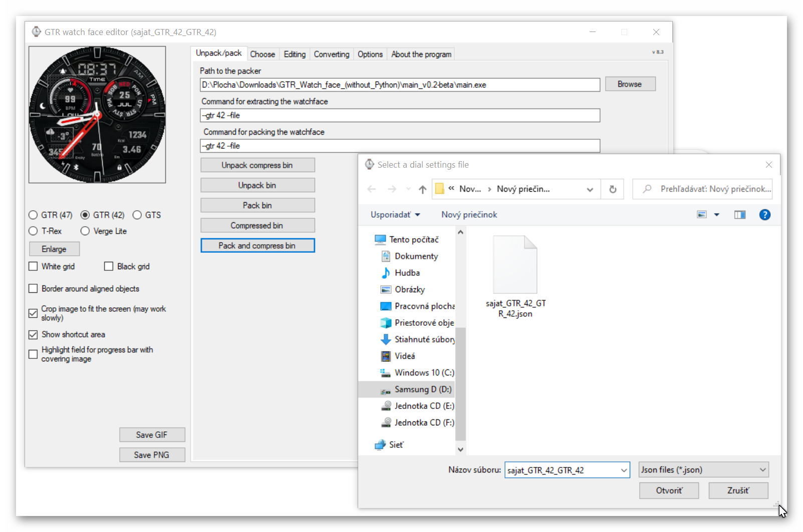This screenshot has width=803, height=532.
Task: Switch to the Unpack/pack tab
Action: [218, 53]
